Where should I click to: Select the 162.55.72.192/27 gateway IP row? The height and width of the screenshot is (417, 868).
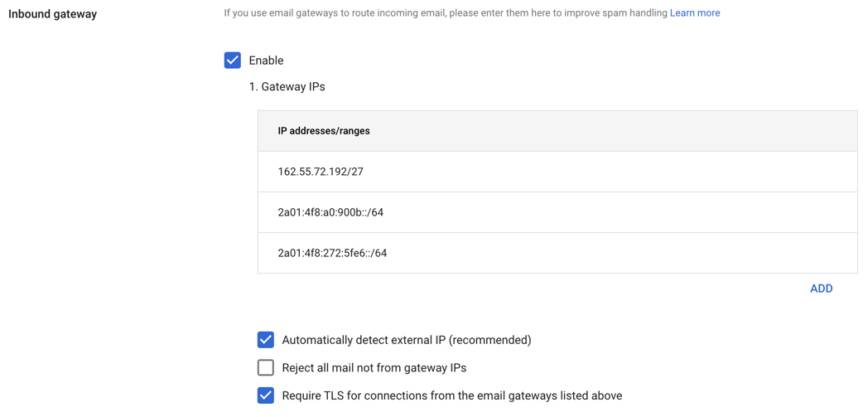tap(321, 172)
